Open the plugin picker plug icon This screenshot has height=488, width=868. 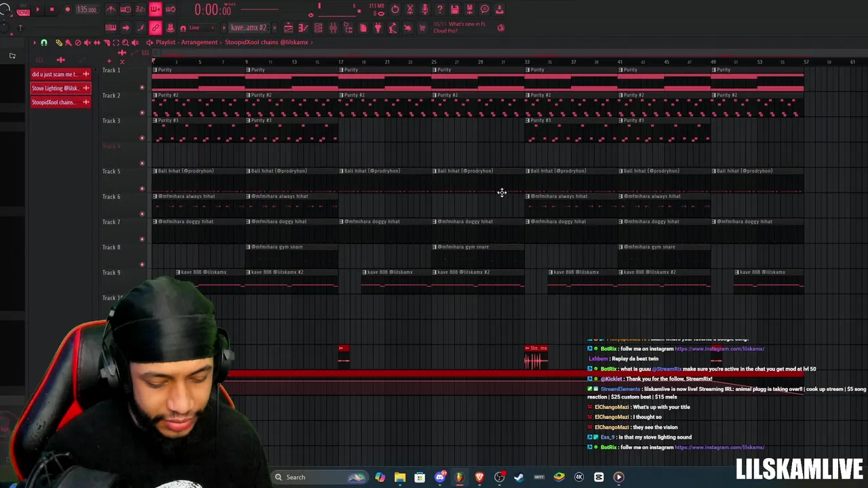[x=378, y=28]
